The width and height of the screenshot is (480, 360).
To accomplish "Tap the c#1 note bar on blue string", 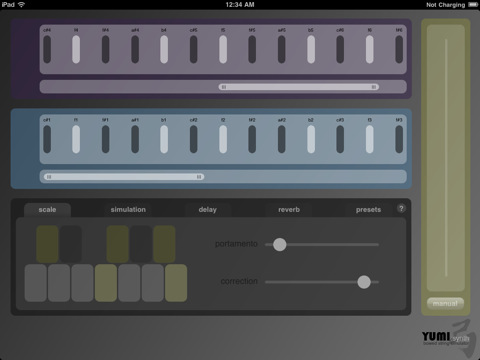I will click(47, 139).
